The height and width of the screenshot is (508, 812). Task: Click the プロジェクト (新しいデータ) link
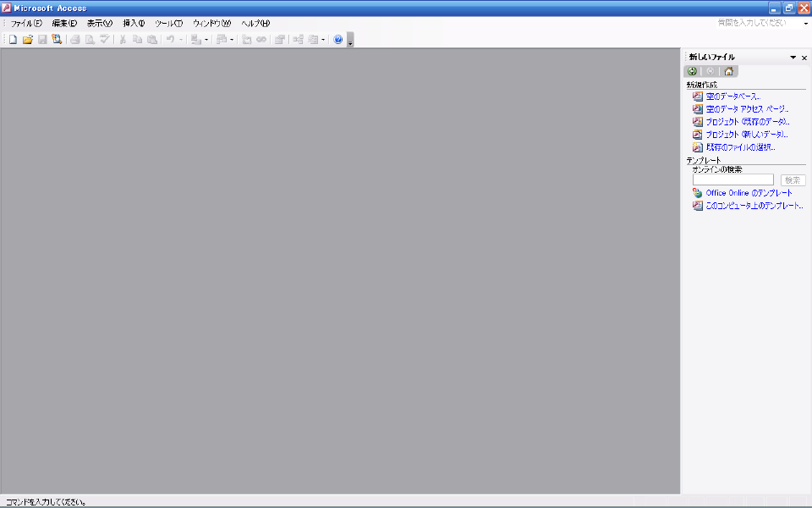pos(747,135)
